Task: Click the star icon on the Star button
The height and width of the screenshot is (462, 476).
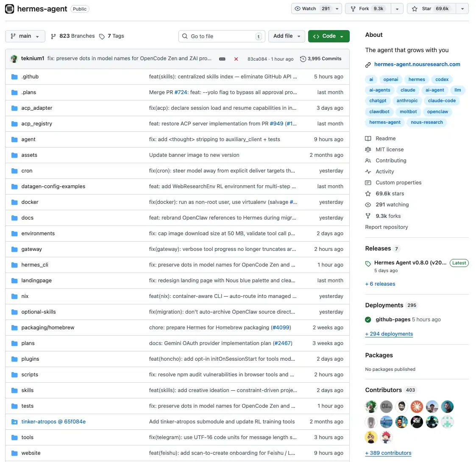Action: 414,8
